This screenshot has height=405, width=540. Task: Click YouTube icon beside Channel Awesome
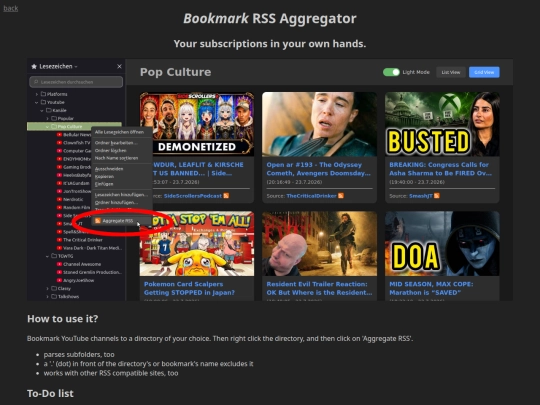click(x=59, y=264)
